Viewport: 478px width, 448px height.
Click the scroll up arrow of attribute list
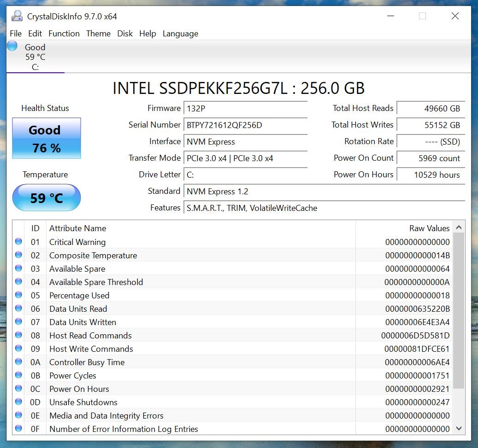459,227
